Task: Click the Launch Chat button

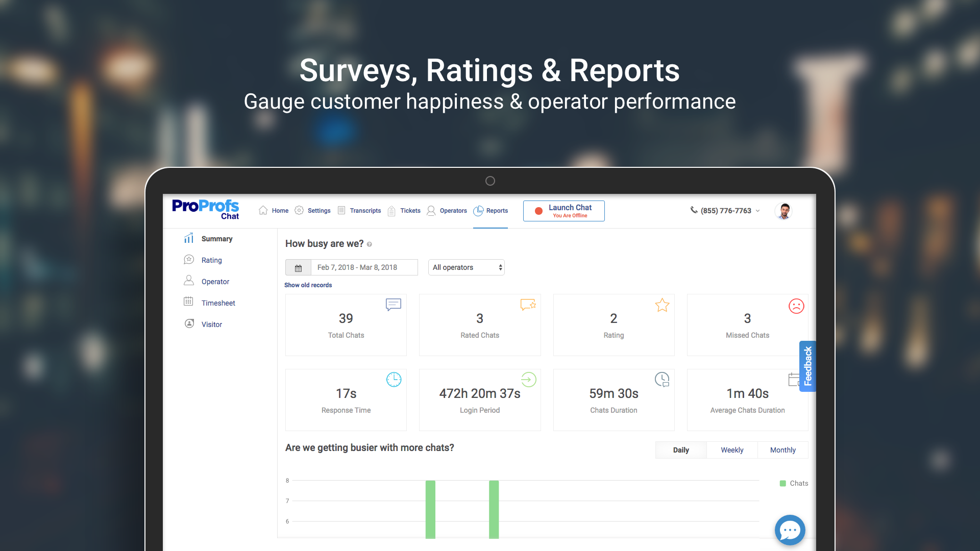Action: click(x=563, y=211)
